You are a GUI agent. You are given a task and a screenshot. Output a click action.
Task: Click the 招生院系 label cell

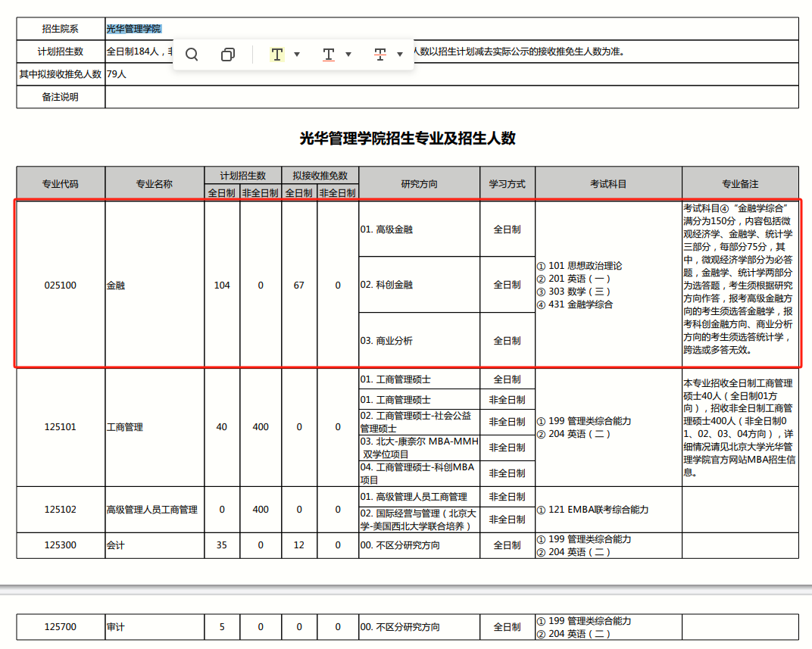pyautogui.click(x=61, y=29)
